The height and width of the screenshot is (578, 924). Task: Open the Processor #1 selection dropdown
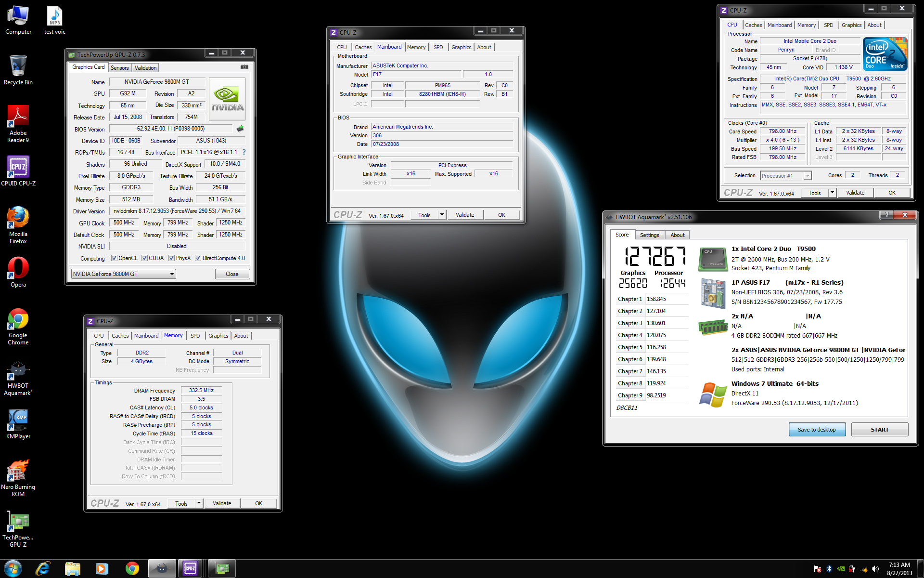(786, 176)
